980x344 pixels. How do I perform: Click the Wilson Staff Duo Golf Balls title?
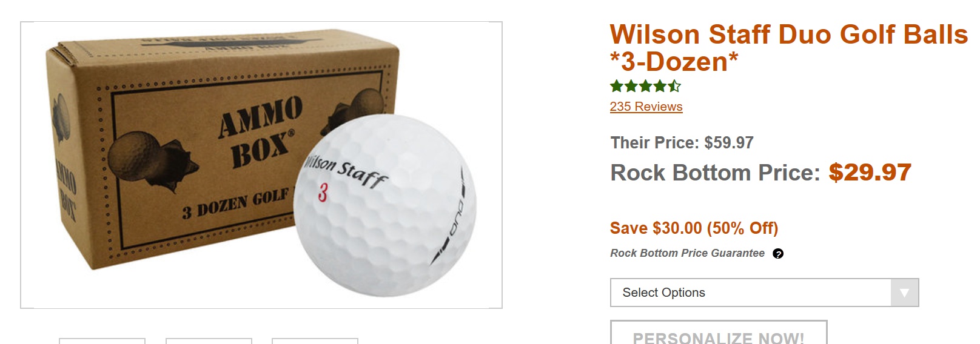tap(788, 48)
